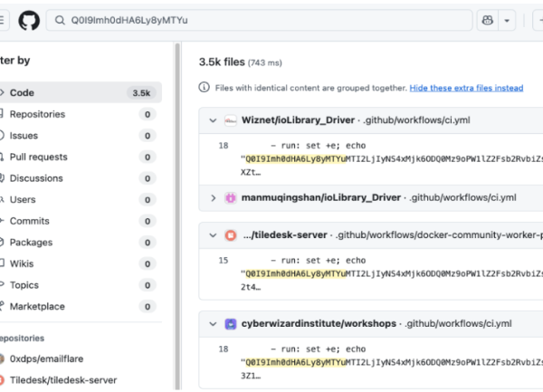This screenshot has width=543, height=392.
Task: Click the sidebar vertical scrollbar
Action: click(177, 216)
